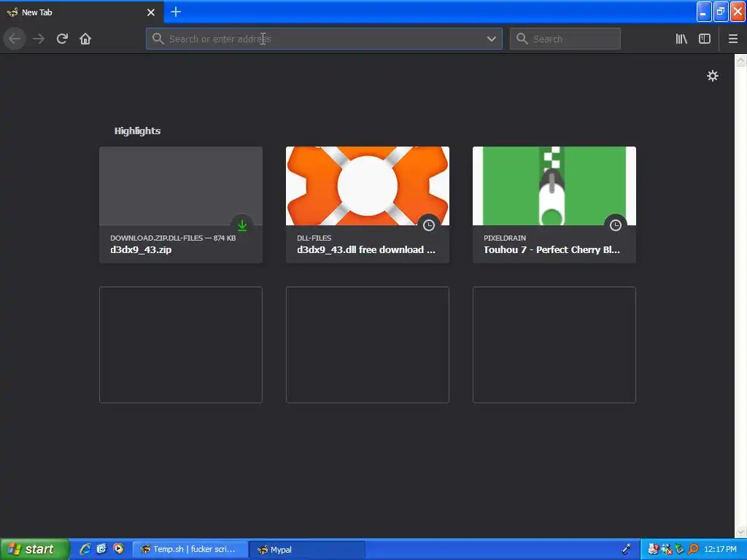Switch to Temp.sh taskbar window
This screenshot has height=560, width=747.
[190, 550]
